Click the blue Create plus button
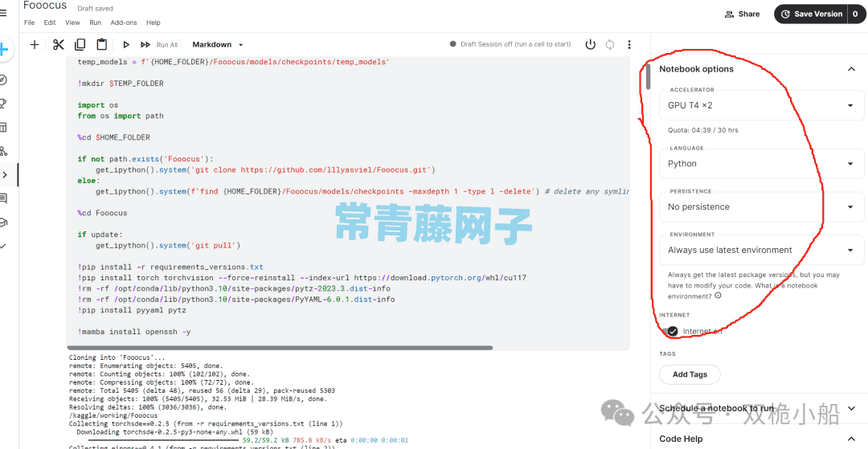 click(5, 49)
